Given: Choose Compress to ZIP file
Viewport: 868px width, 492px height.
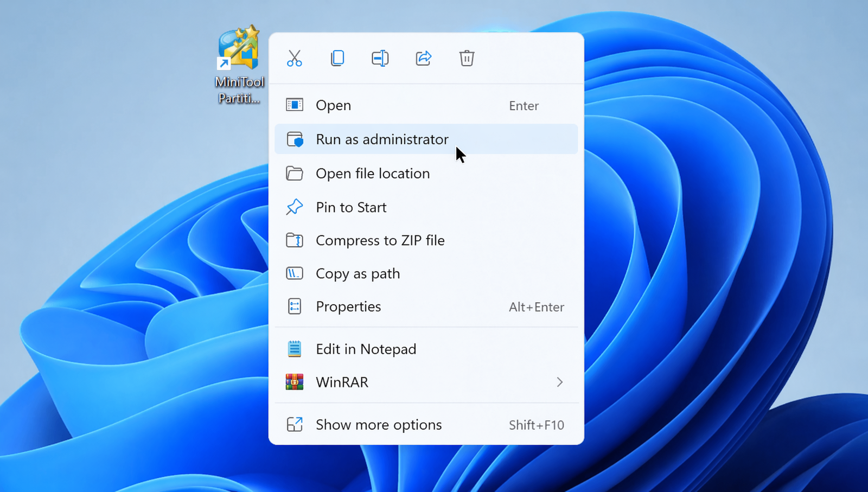Looking at the screenshot, I should [426, 240].
